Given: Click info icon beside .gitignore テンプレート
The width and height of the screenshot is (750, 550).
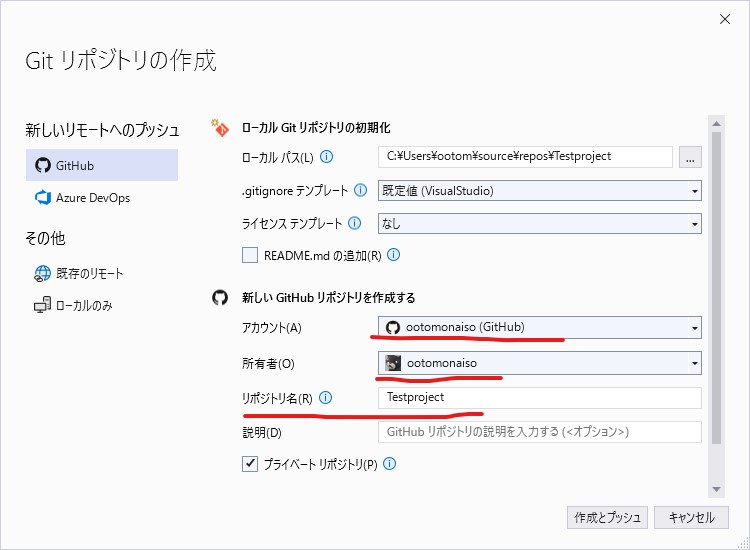Looking at the screenshot, I should (360, 190).
